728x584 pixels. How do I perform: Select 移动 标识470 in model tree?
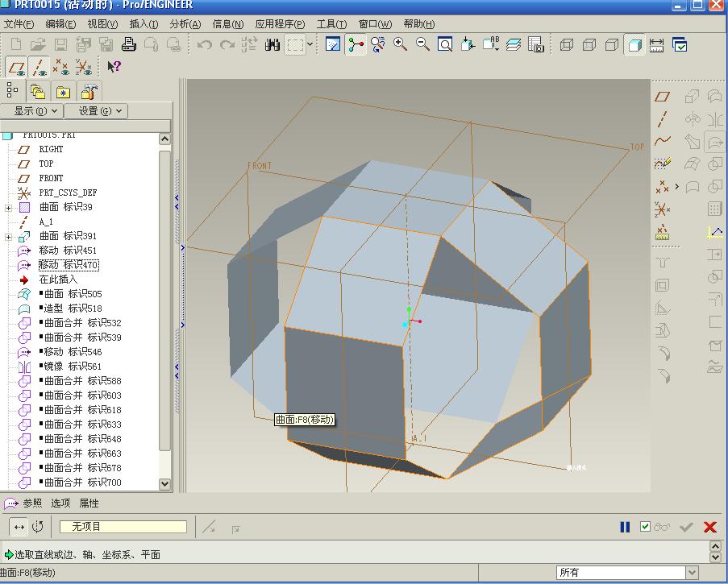(x=69, y=265)
